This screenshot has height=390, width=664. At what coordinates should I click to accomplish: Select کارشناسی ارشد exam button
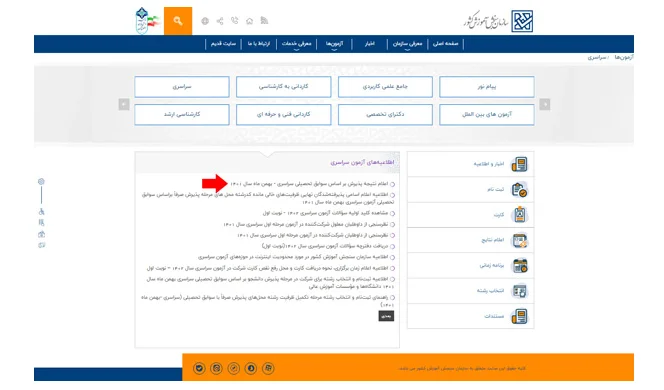(182, 115)
